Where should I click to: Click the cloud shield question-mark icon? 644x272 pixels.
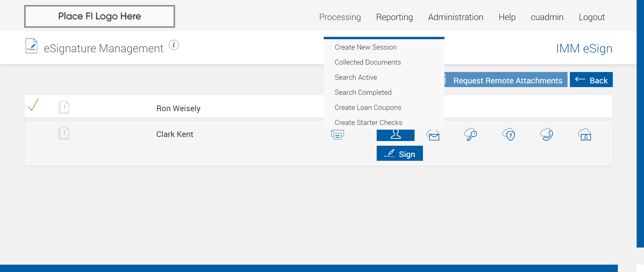tap(509, 135)
